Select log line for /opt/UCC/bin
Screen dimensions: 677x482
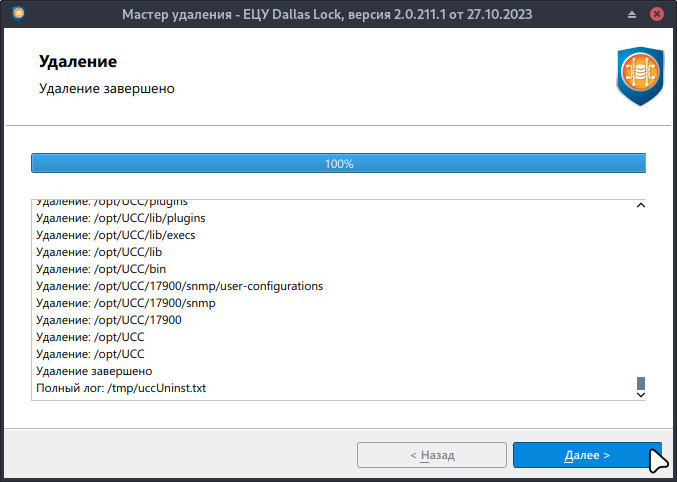(x=100, y=269)
